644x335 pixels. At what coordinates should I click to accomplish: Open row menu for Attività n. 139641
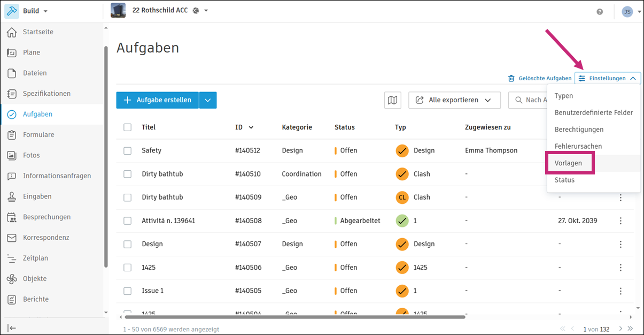620,220
